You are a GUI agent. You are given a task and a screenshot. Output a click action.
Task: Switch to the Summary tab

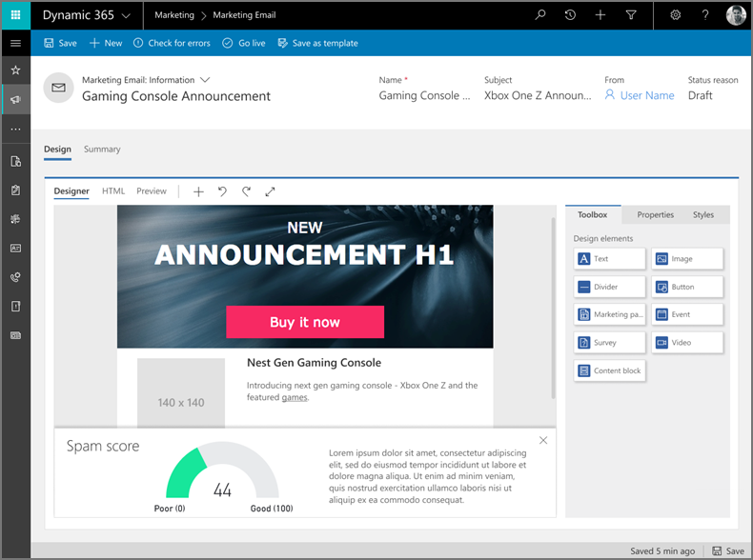point(102,150)
